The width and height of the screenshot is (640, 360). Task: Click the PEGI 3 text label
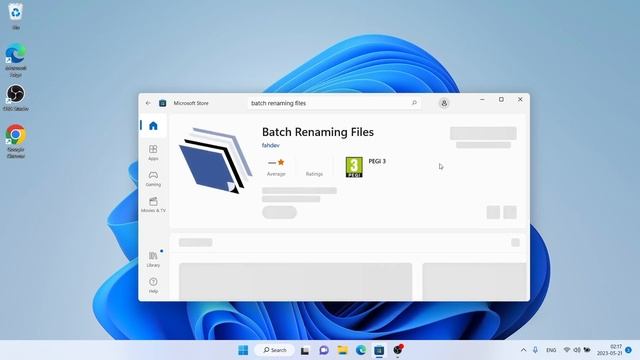click(377, 161)
